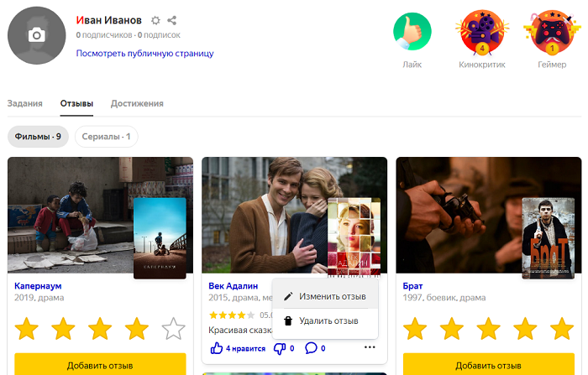The height and width of the screenshot is (375, 588).
Task: Open Посмотреть публичную страницу link
Action: tap(144, 53)
